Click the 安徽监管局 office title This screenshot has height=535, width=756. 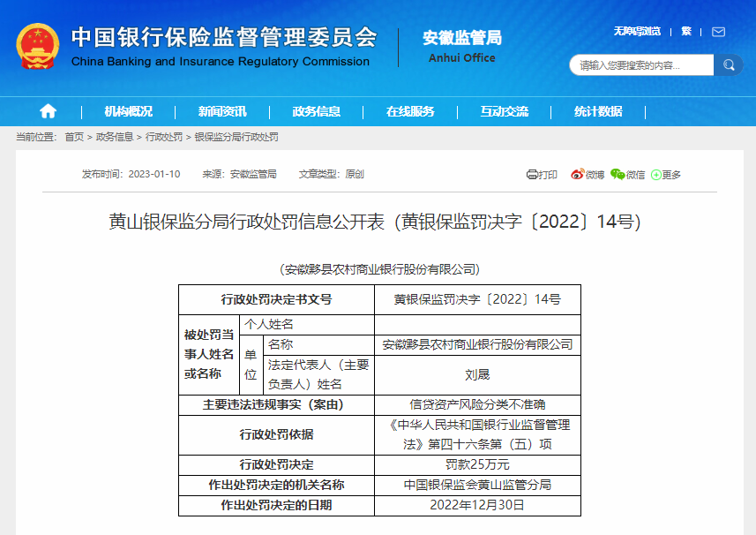point(462,38)
